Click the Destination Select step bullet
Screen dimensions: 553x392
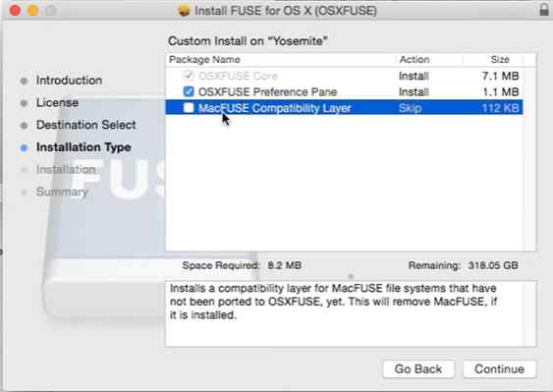click(24, 125)
